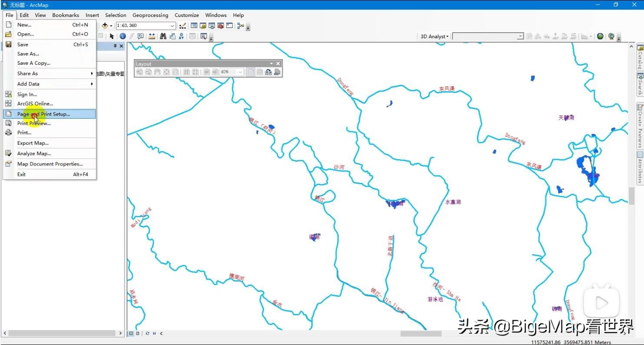Open the ArcToolbox red toolbox icon

pyautogui.click(x=221, y=26)
